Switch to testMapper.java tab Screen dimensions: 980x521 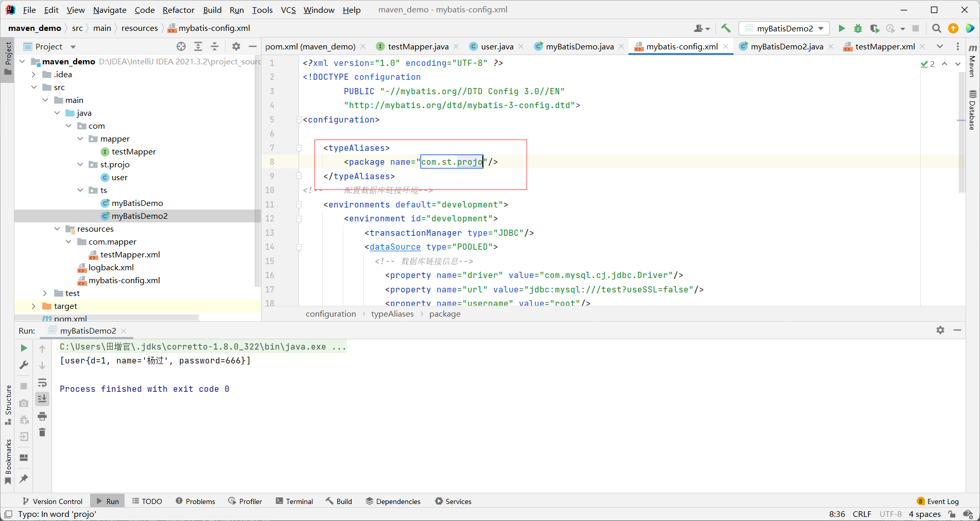tap(417, 46)
